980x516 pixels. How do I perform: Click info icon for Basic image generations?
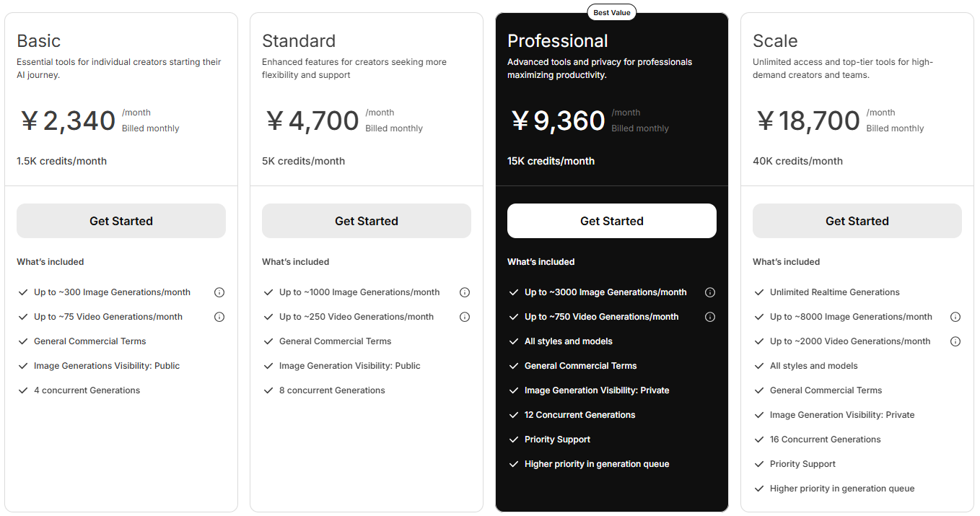pos(219,292)
